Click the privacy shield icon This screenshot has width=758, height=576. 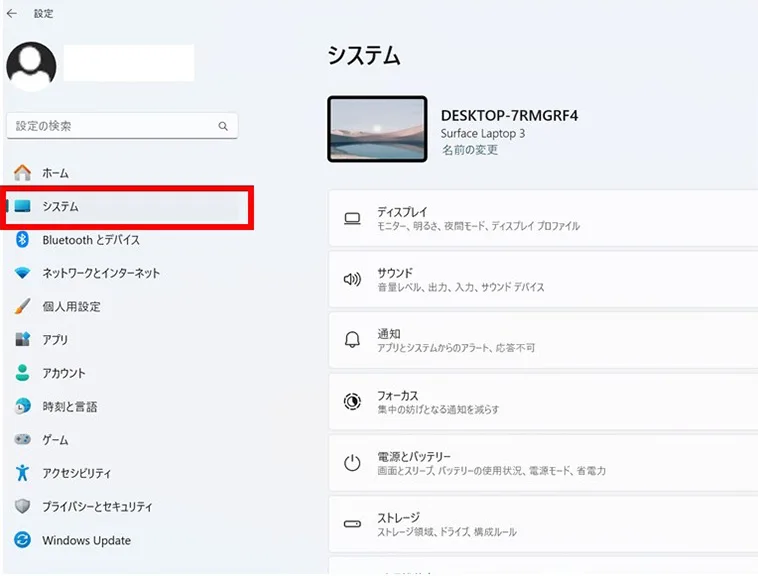tap(23, 506)
